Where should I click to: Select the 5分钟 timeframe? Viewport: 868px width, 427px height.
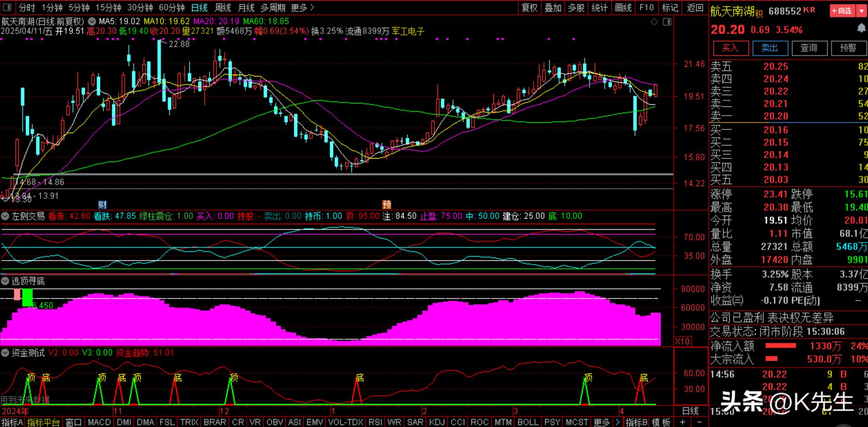[79, 8]
